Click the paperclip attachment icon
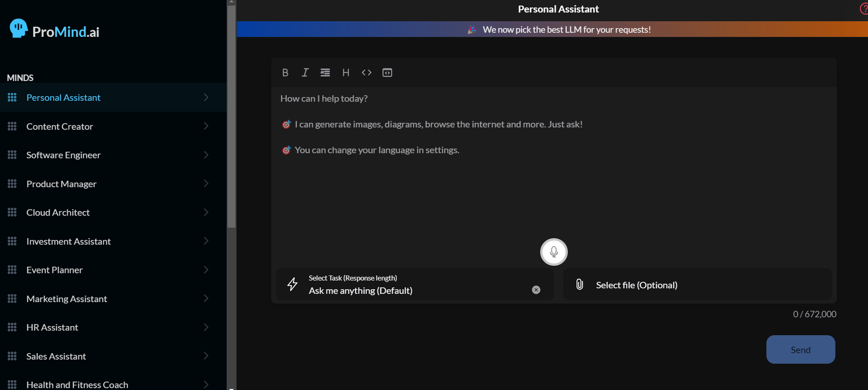The image size is (868, 390). [579, 285]
